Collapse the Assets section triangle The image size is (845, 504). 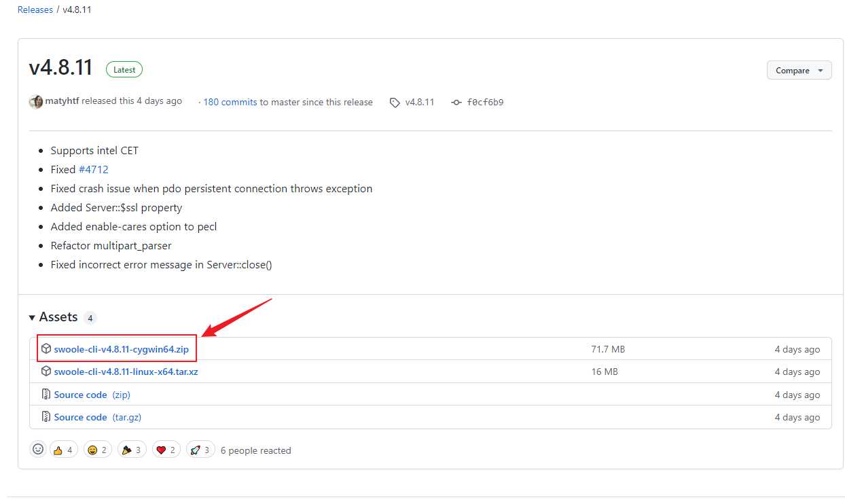(32, 318)
